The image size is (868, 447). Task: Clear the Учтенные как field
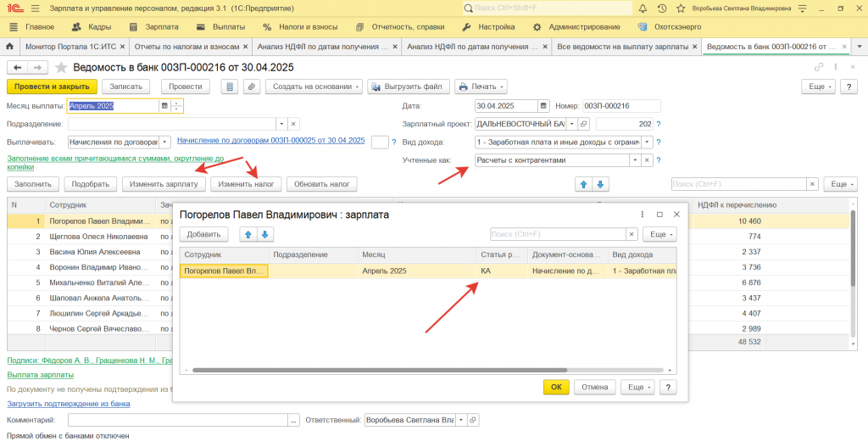647,160
